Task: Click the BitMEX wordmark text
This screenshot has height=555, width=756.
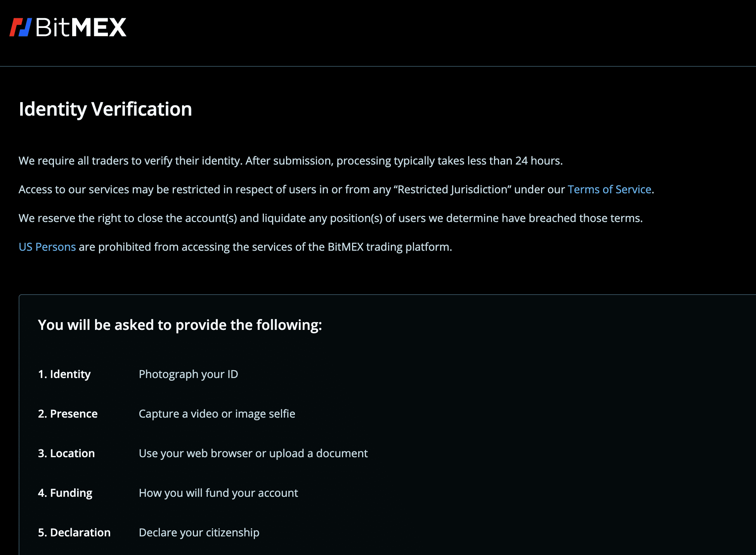Action: [81, 28]
